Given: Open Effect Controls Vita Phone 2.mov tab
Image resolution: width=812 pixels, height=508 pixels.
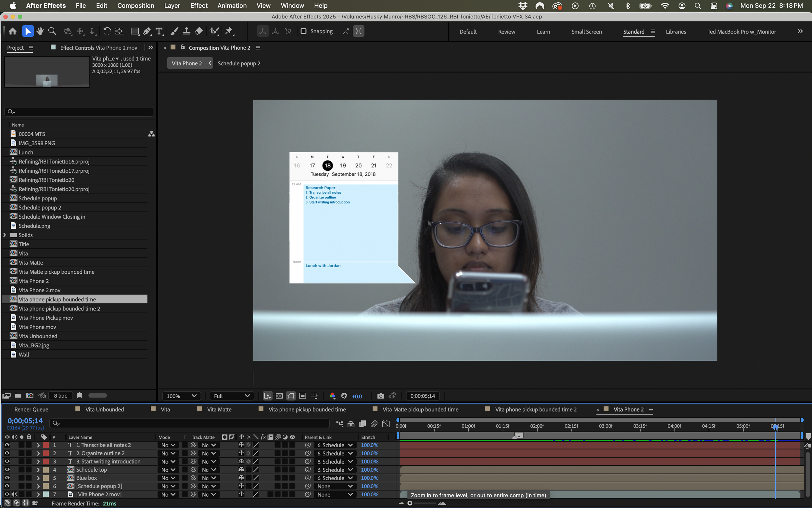Looking at the screenshot, I should (x=99, y=48).
